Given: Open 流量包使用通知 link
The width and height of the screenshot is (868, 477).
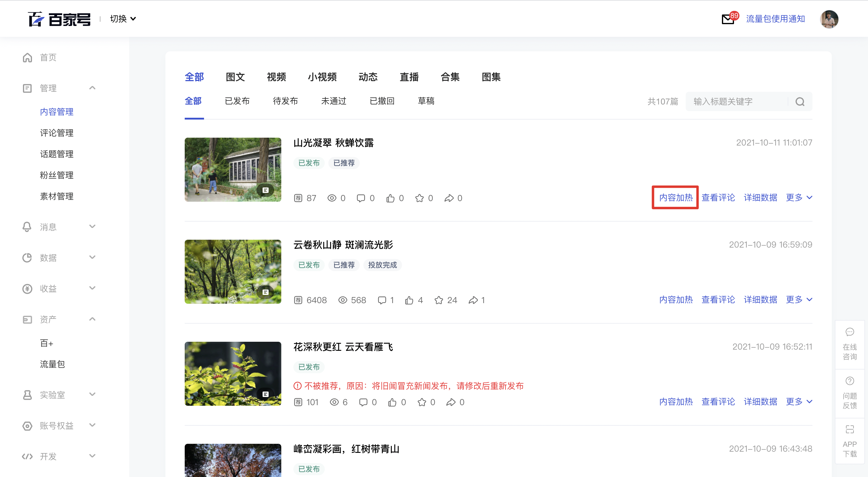Looking at the screenshot, I should (775, 19).
